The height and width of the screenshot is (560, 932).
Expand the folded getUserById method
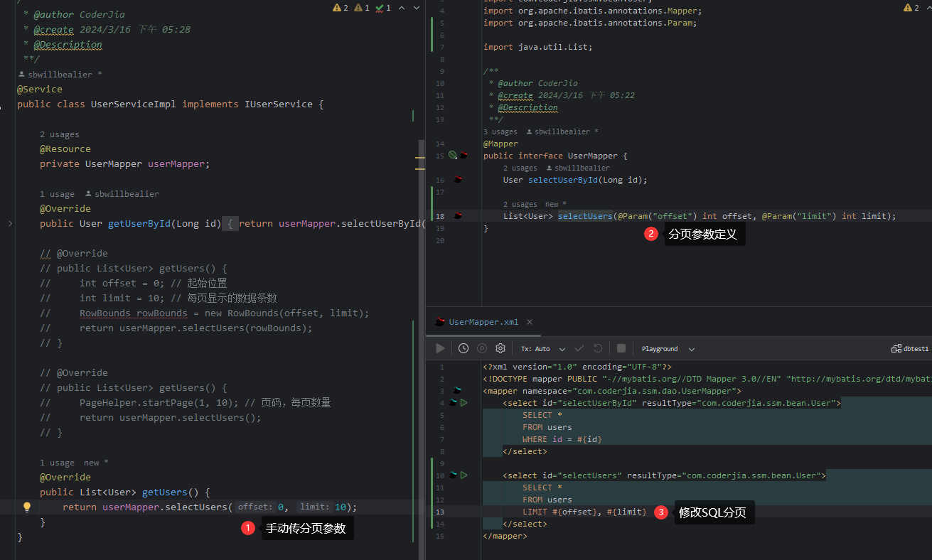tap(9, 223)
